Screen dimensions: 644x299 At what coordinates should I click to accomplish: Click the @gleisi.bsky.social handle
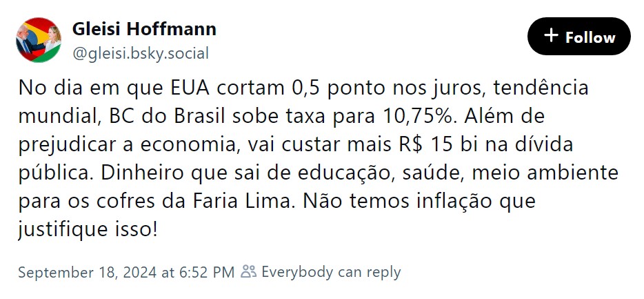coord(140,53)
